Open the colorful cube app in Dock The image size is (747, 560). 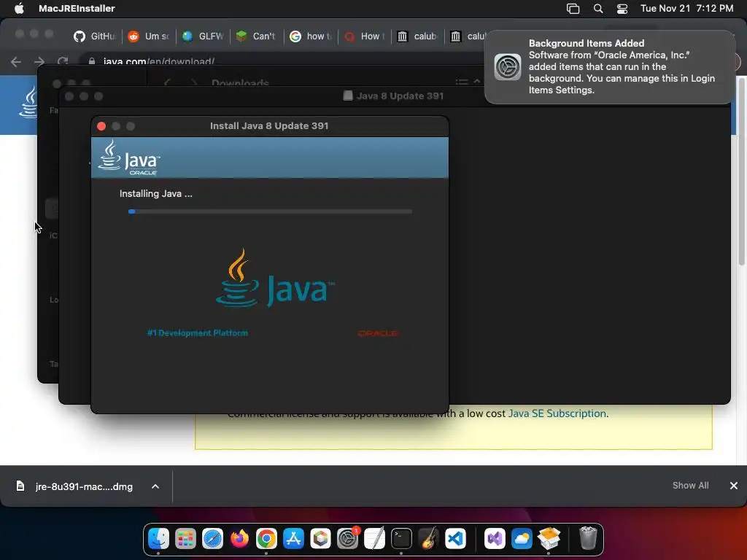[321, 539]
